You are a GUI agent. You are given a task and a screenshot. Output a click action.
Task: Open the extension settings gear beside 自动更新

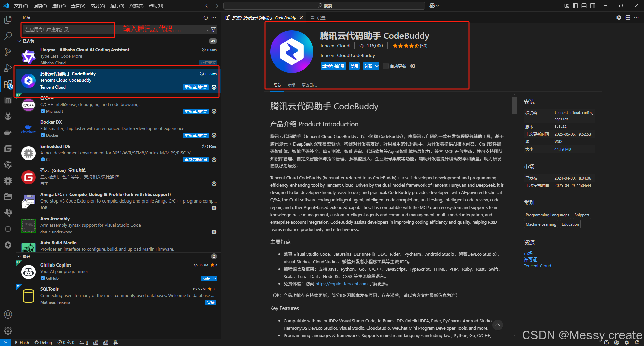pyautogui.click(x=413, y=66)
